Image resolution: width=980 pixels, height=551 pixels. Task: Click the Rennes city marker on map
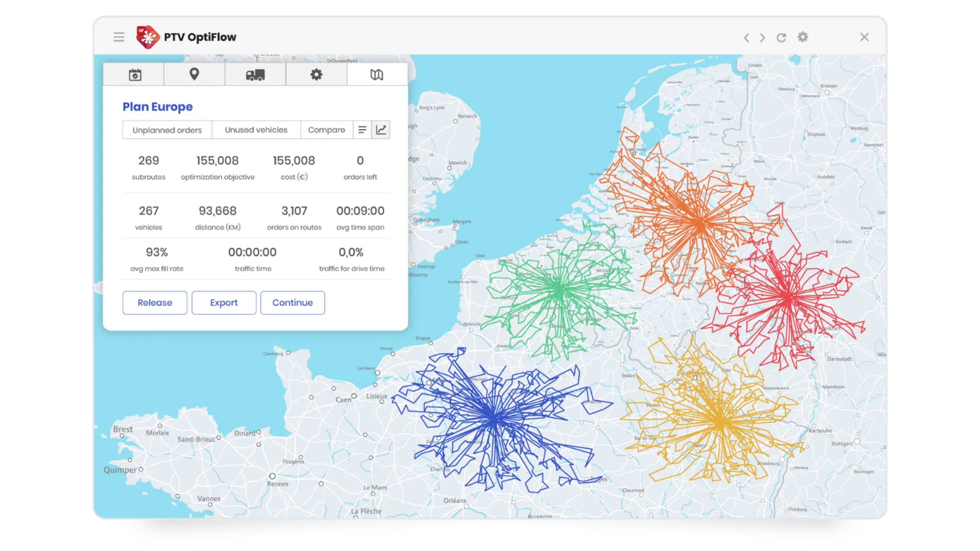pyautogui.click(x=272, y=476)
